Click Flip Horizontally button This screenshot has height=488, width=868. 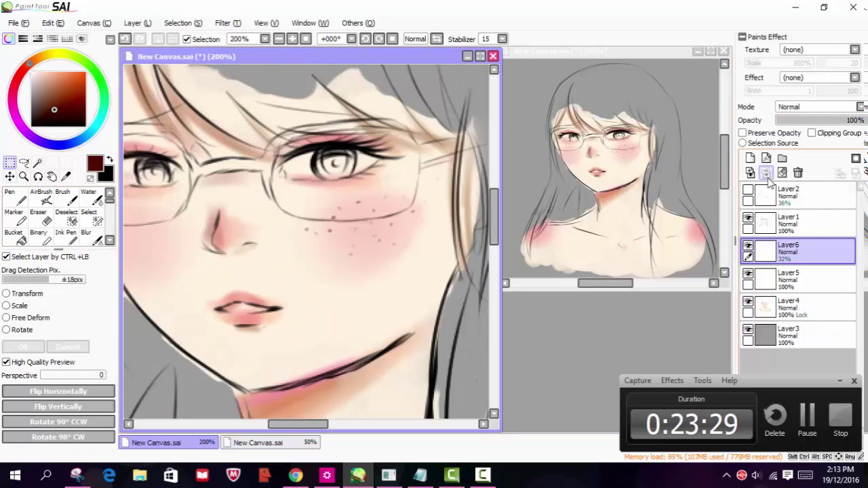(58, 391)
